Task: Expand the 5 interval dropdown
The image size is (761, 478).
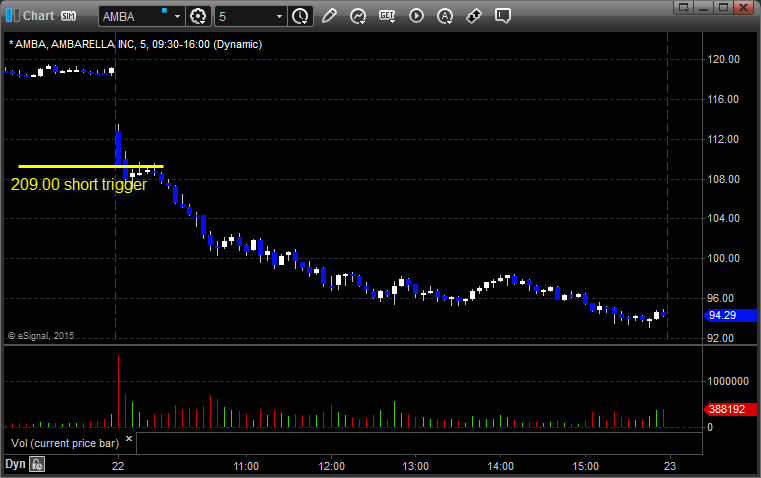Action: 279,17
